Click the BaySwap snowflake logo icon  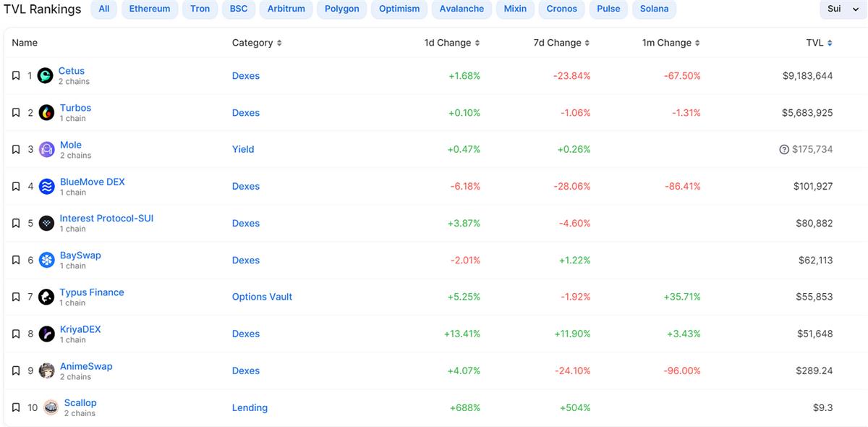click(46, 260)
